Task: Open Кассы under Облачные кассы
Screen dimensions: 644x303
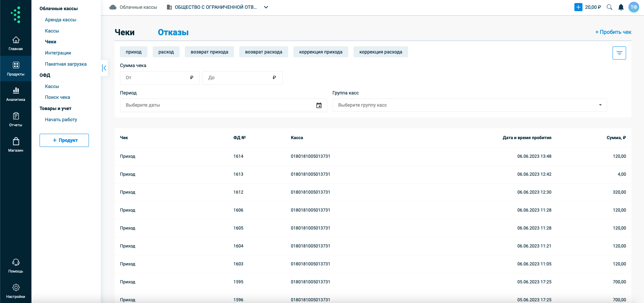Action: pos(52,31)
